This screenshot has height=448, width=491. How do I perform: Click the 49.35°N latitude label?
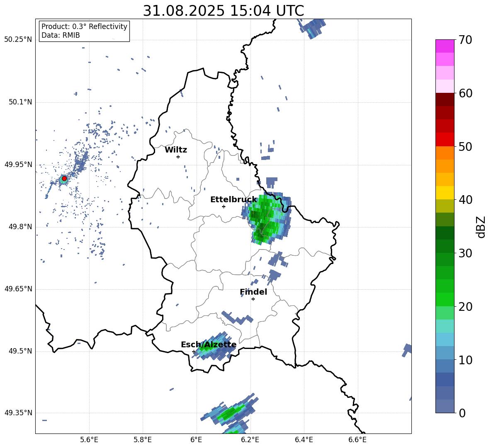18,413
